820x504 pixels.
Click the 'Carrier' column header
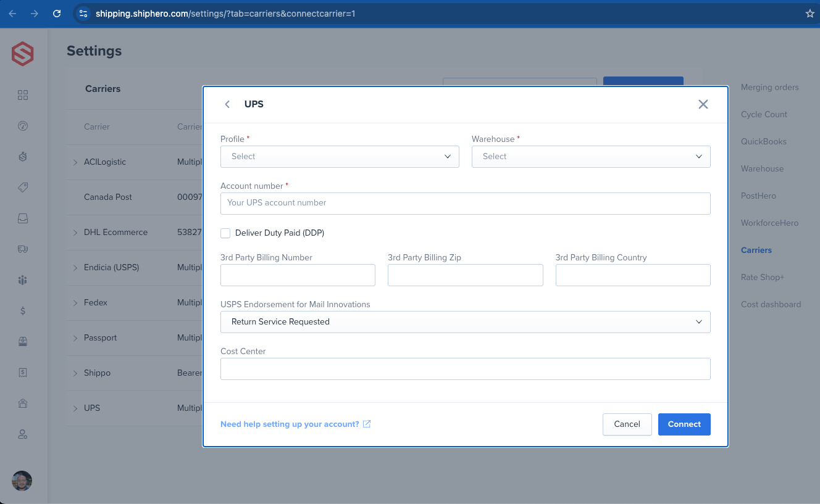[x=97, y=127]
